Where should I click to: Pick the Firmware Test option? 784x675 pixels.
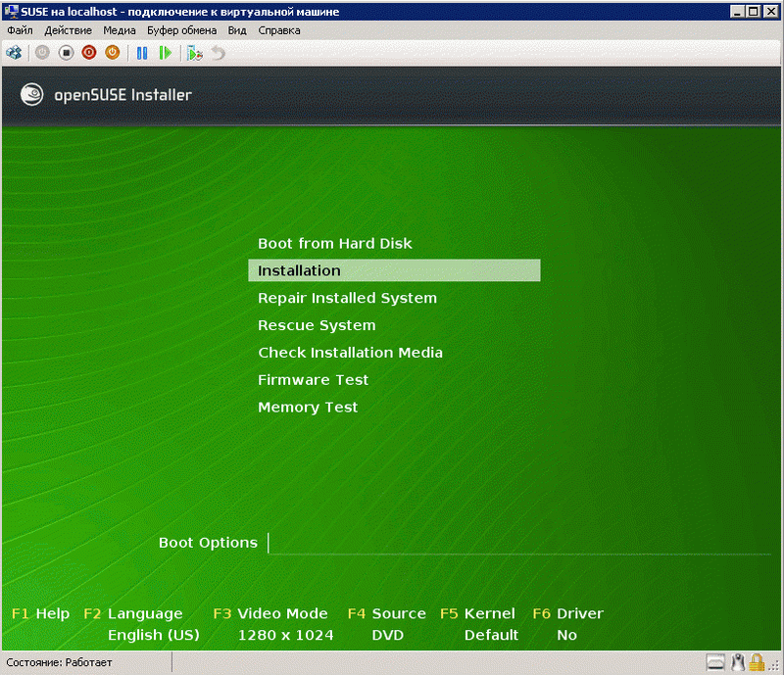click(x=314, y=380)
